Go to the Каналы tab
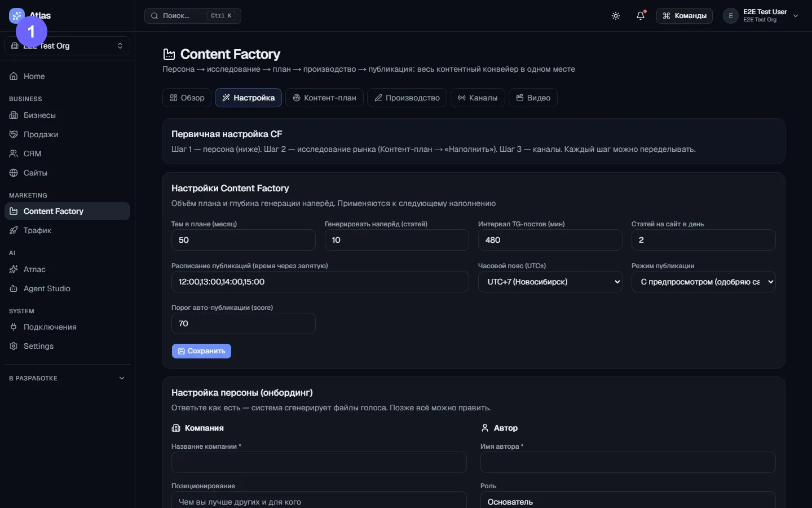 (478, 98)
